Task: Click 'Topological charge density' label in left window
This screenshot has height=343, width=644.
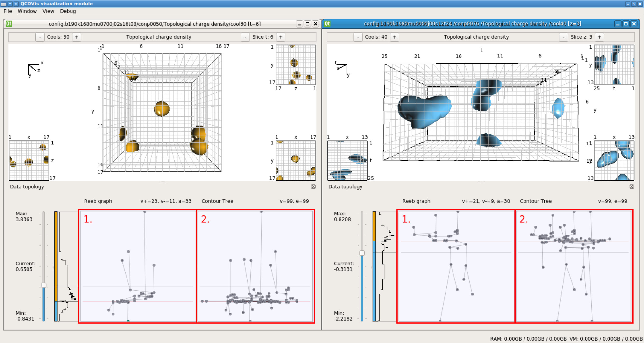Action: point(159,37)
